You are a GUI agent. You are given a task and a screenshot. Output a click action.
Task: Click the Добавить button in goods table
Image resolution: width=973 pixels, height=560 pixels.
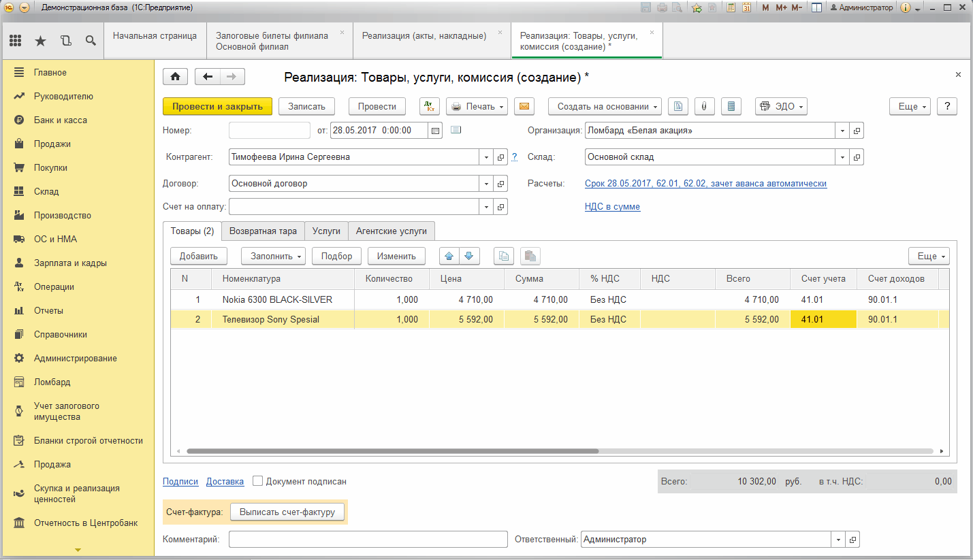point(198,256)
